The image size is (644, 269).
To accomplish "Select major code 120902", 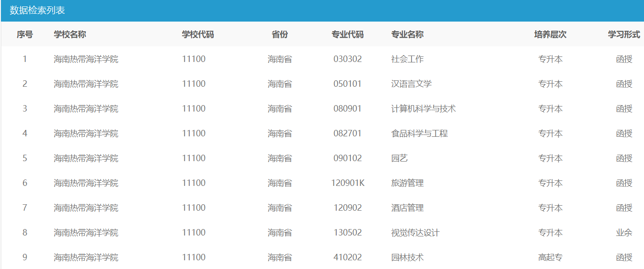I will coord(348,208).
